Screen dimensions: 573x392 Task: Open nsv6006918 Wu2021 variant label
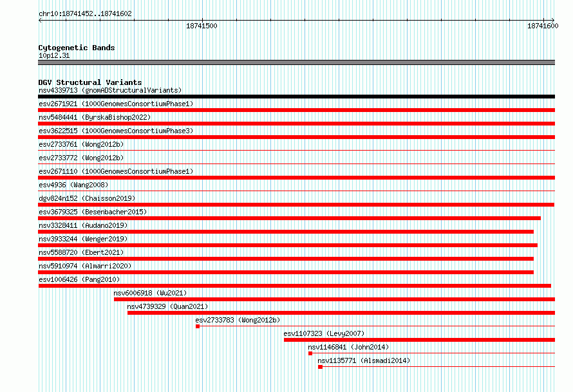pos(150,293)
